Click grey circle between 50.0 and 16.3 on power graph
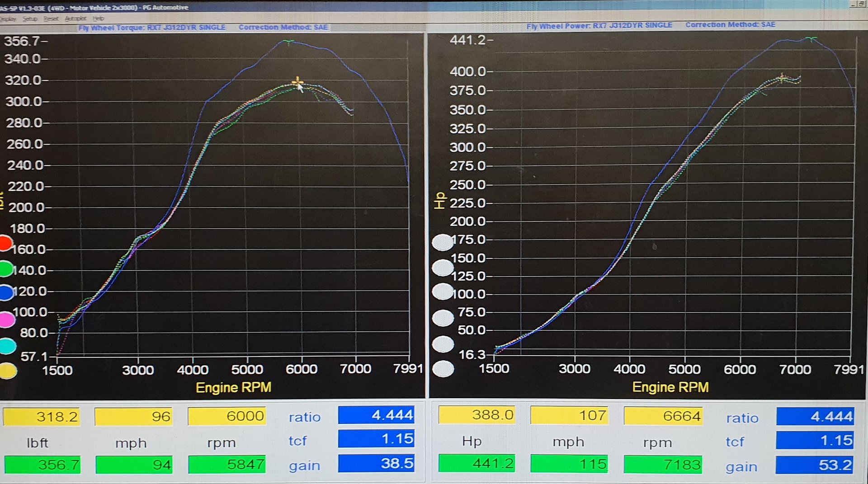This screenshot has width=868, height=484. coord(443,344)
